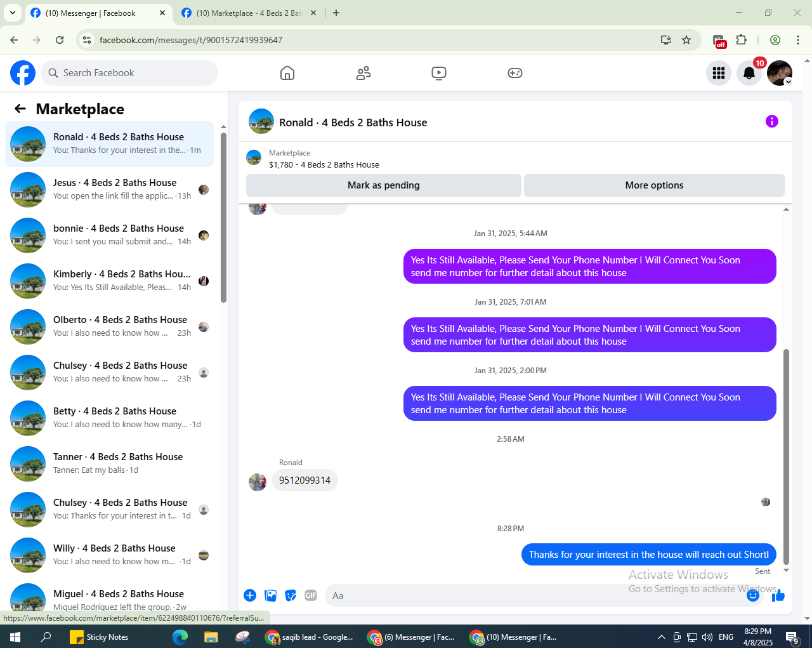The width and height of the screenshot is (812, 648).
Task: Open Chulsey conversation starting 'Thanks for your interest'
Action: point(109,510)
